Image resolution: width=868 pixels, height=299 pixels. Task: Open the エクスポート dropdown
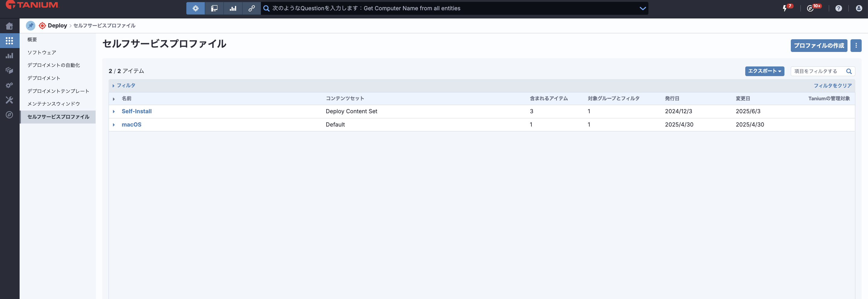(x=764, y=71)
